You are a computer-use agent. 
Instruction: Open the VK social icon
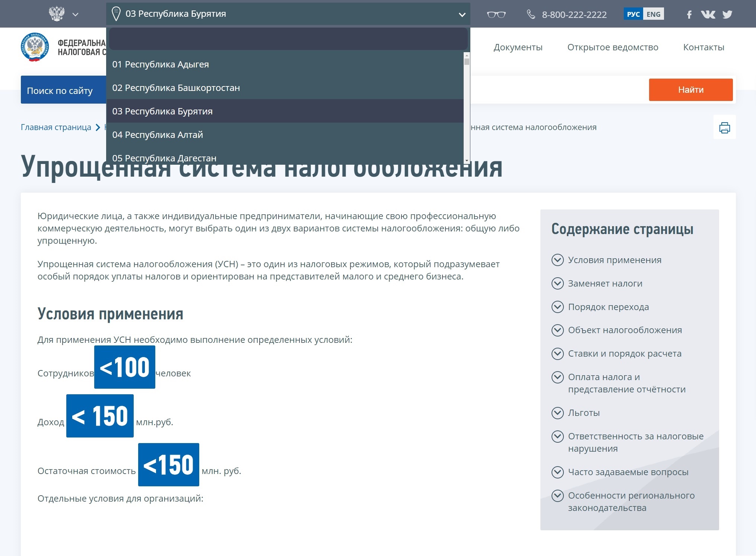(708, 15)
